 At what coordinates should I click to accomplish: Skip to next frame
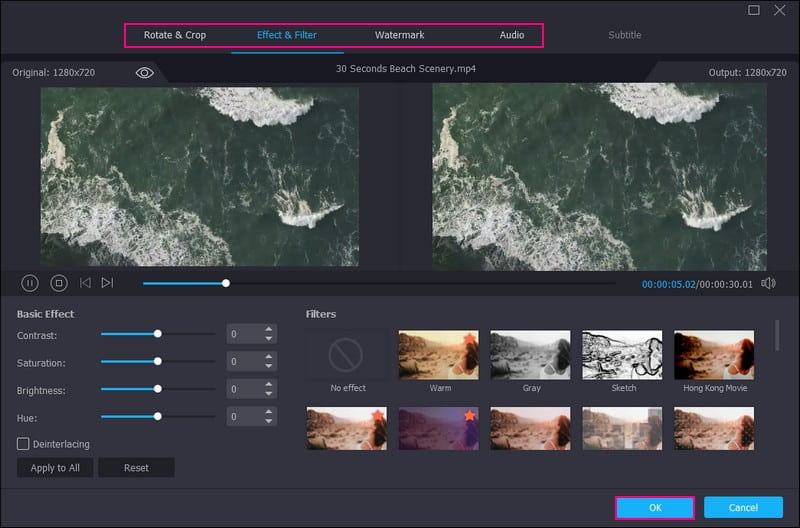[107, 283]
